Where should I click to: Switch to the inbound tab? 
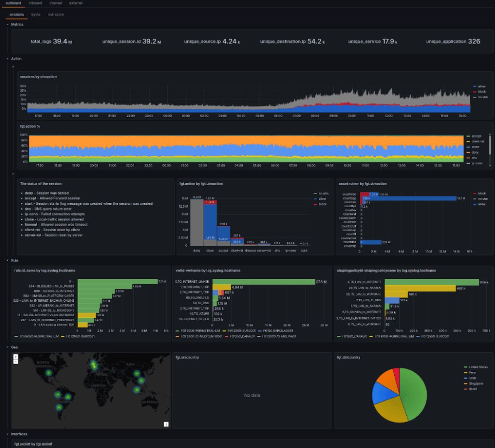click(35, 3)
